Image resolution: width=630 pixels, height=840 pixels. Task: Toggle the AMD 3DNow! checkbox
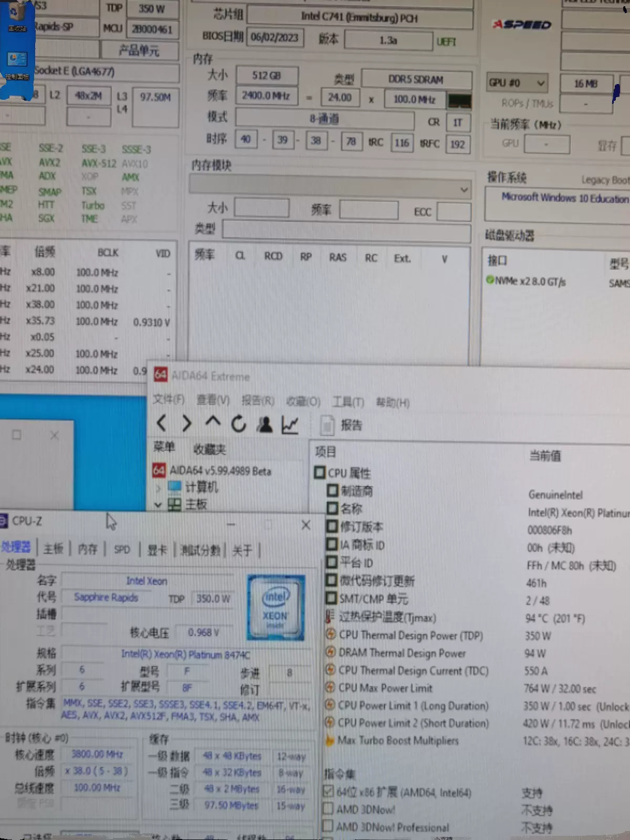pyautogui.click(x=328, y=808)
